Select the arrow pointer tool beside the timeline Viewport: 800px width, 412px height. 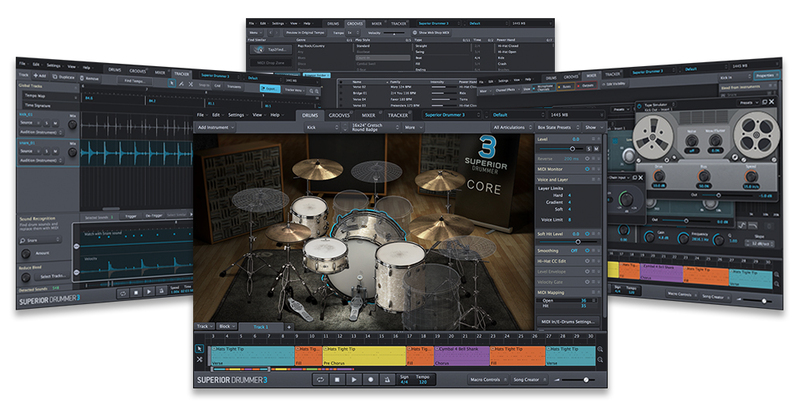[198, 349]
